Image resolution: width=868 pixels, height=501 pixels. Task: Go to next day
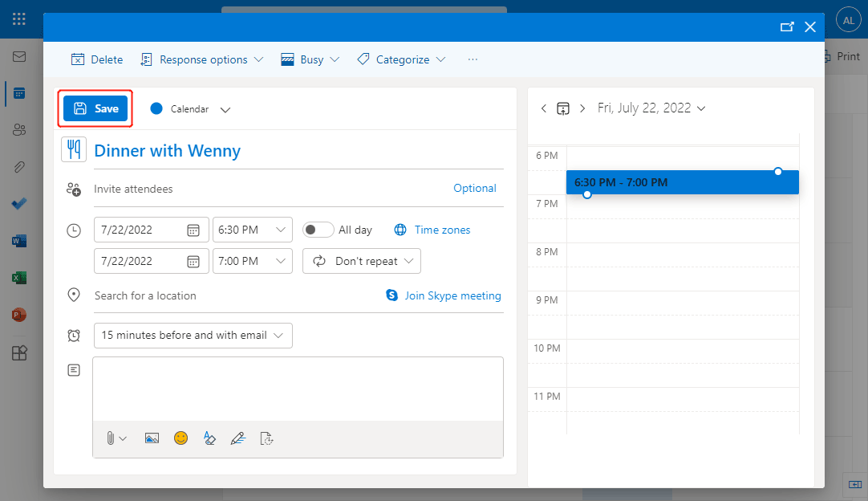582,108
